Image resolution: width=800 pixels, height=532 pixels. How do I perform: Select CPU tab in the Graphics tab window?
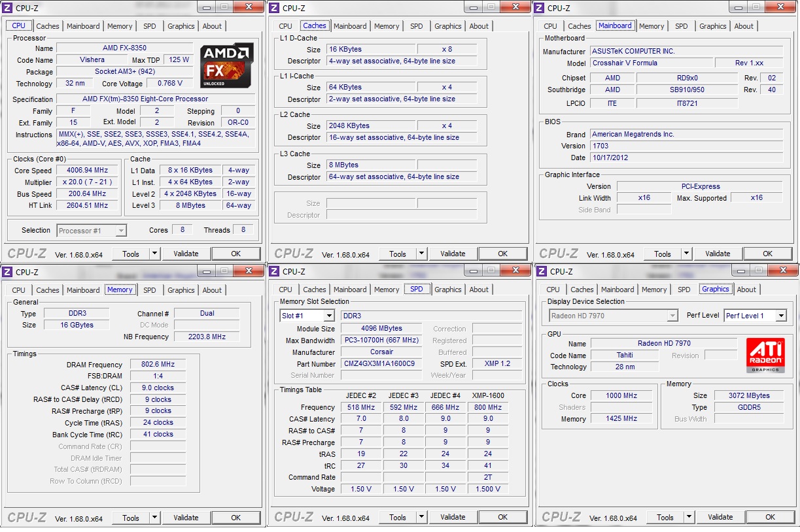553,290
